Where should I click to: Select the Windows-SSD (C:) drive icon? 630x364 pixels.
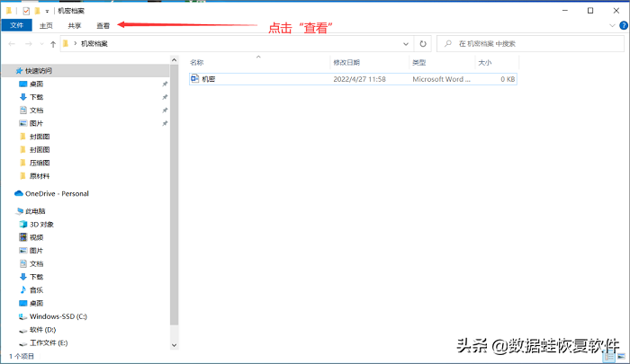point(23,316)
